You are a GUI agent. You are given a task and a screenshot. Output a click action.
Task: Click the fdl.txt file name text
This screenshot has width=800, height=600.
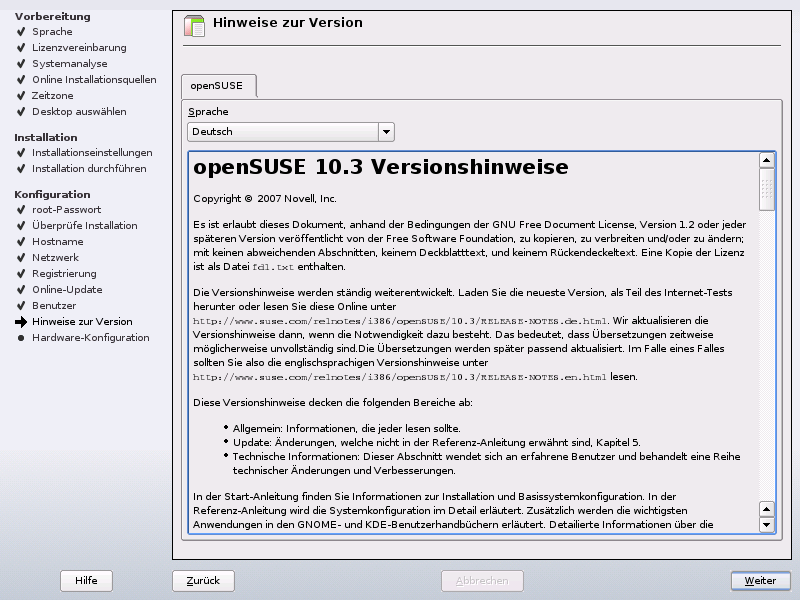[x=273, y=267]
